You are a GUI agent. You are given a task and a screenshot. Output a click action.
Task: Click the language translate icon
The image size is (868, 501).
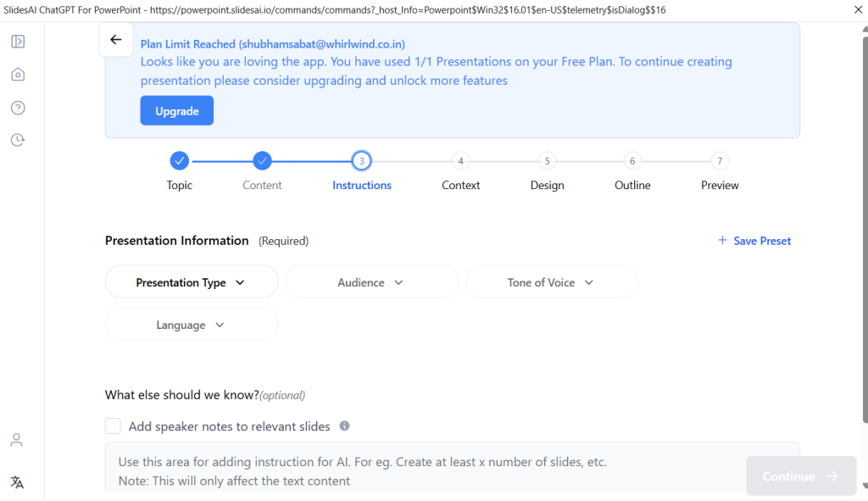(x=17, y=482)
